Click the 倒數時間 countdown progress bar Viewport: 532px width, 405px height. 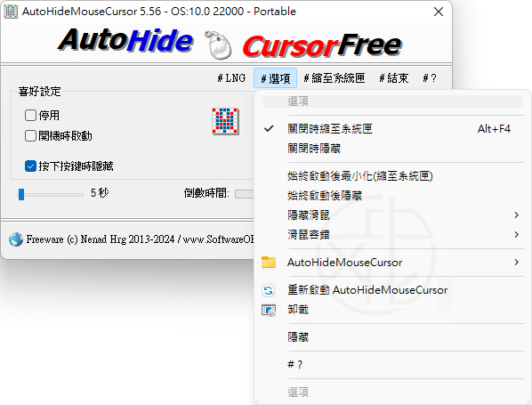245,194
